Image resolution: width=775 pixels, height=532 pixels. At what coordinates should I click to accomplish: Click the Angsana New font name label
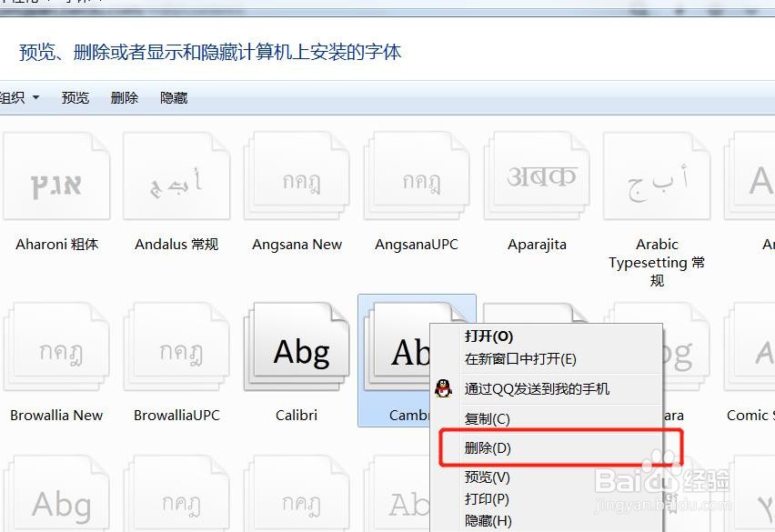point(297,244)
